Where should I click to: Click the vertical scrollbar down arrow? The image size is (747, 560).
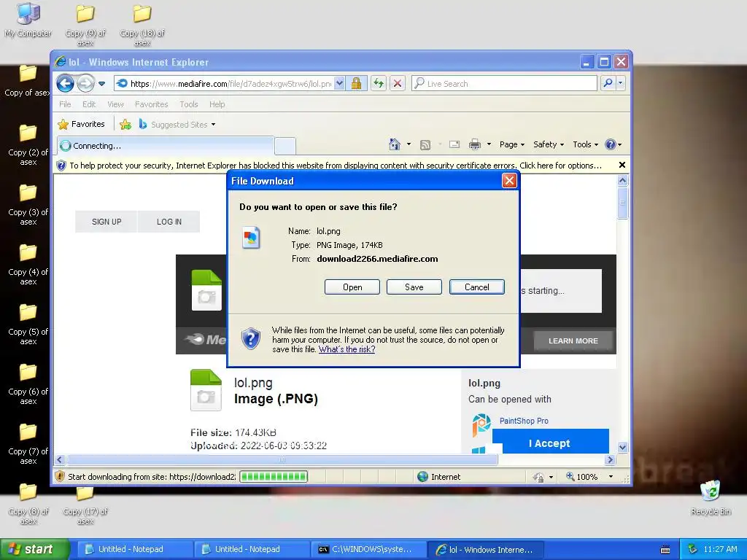point(622,447)
